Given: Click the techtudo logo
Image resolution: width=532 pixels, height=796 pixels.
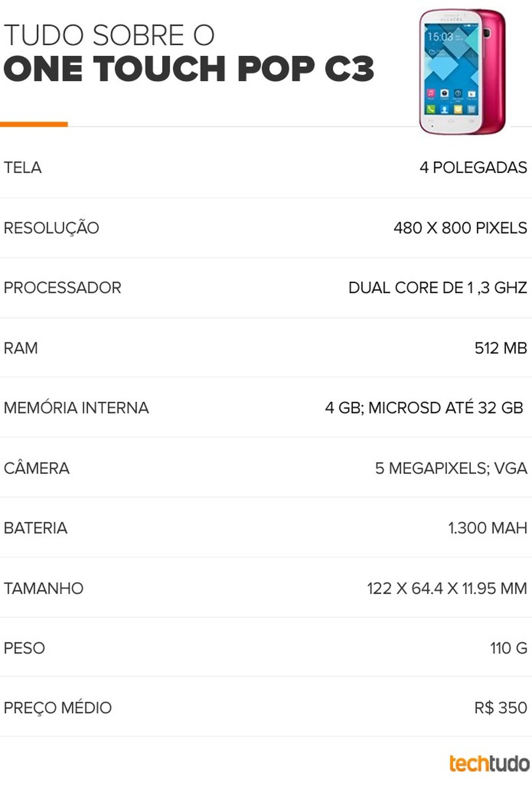Looking at the screenshot, I should point(489,763).
